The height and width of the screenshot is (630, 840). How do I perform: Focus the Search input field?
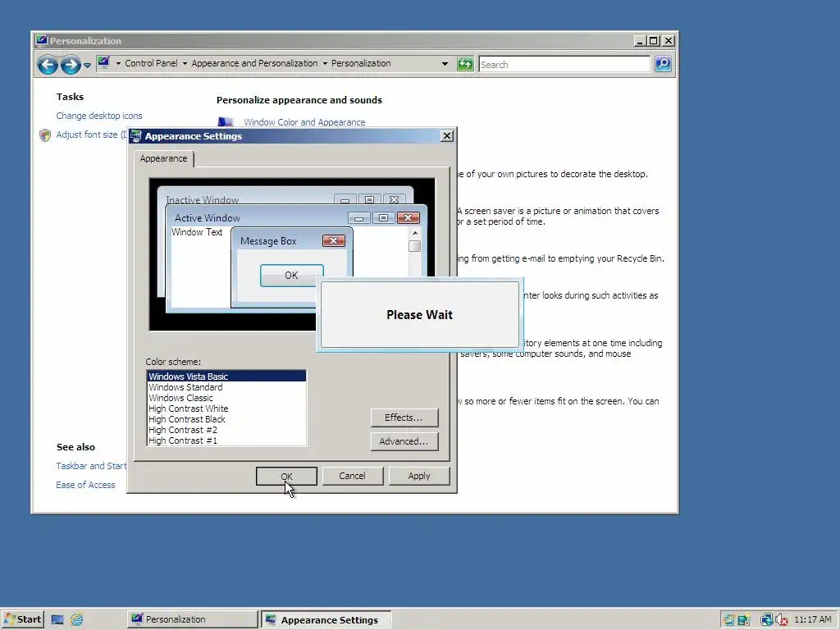[x=564, y=64]
